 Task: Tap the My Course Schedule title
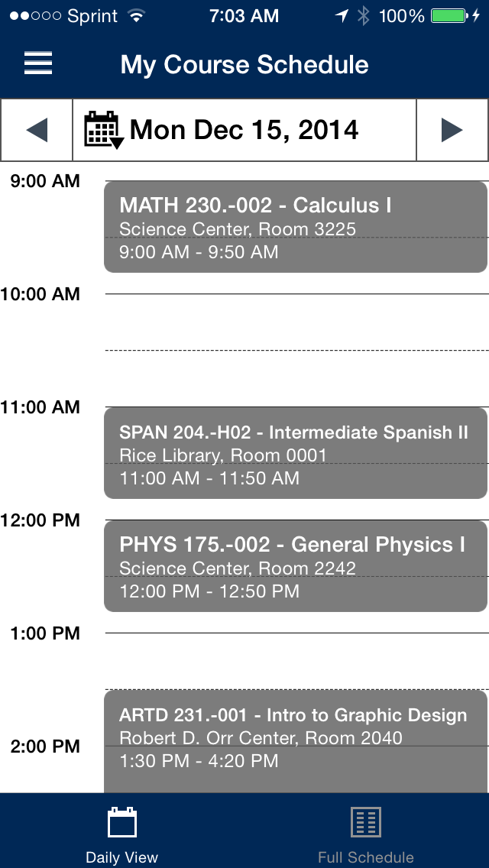point(244,65)
